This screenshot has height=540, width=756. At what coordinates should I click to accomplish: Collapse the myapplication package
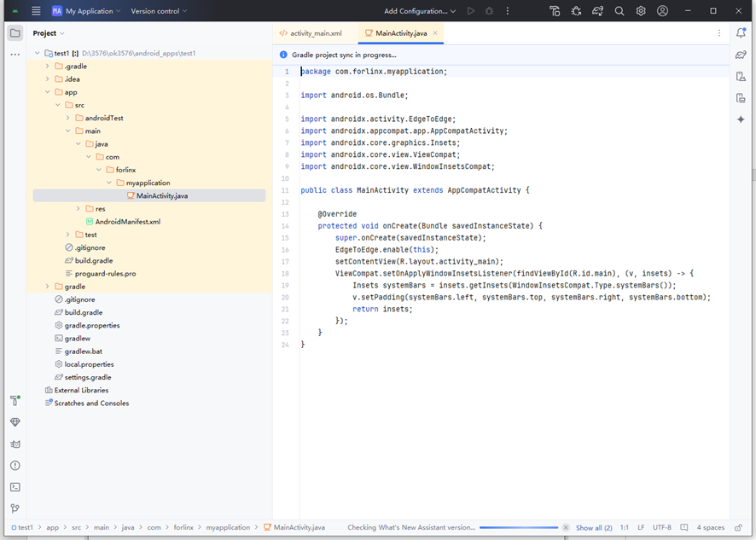(109, 183)
